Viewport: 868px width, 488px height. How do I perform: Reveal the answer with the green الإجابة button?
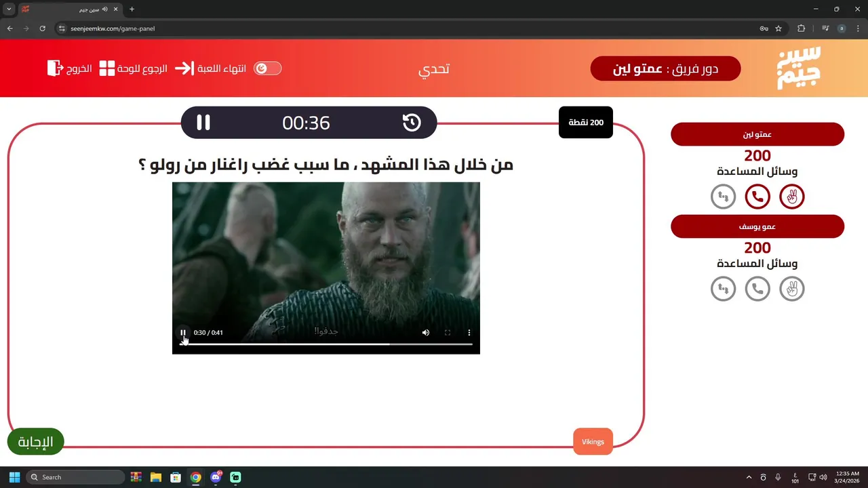(x=35, y=442)
